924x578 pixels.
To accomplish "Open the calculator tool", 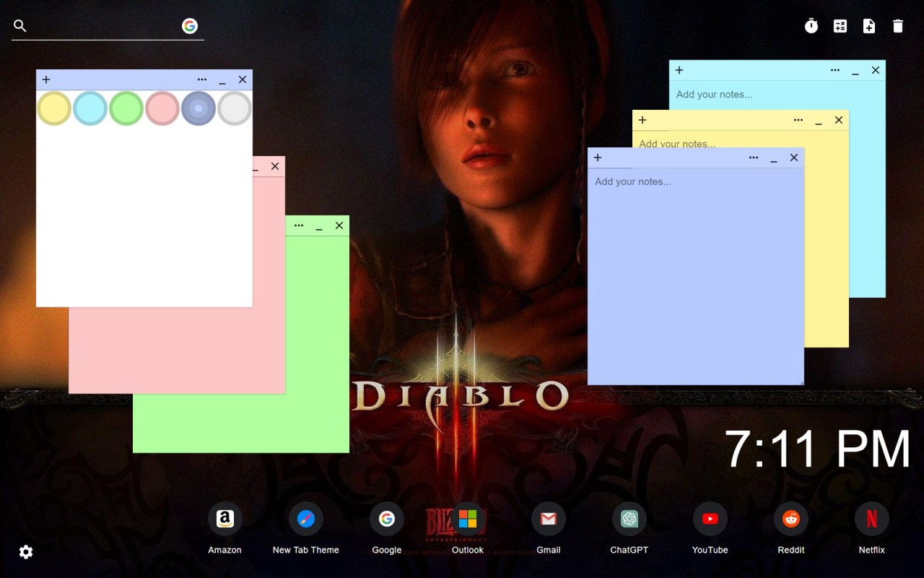I will point(840,26).
